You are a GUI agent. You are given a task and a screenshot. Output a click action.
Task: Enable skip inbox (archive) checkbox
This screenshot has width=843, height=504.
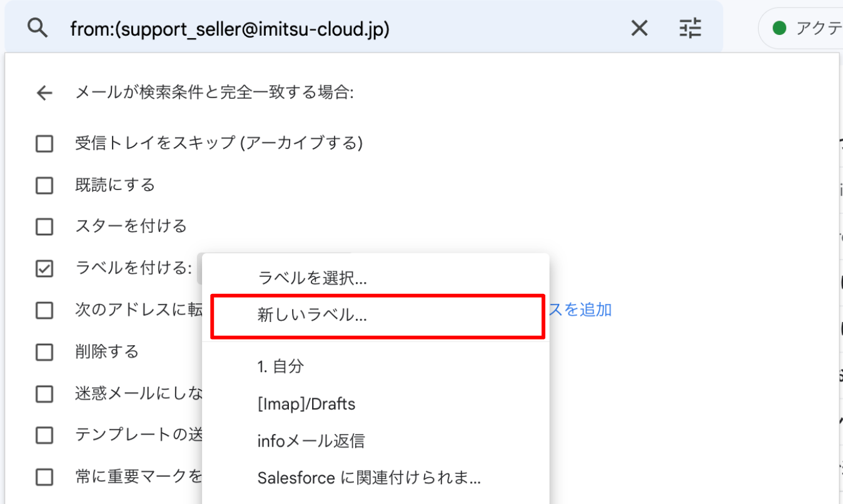point(44,144)
